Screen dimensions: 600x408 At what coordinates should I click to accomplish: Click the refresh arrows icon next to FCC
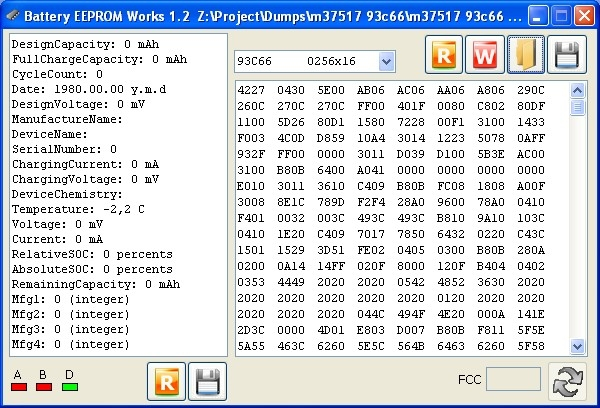(x=568, y=382)
